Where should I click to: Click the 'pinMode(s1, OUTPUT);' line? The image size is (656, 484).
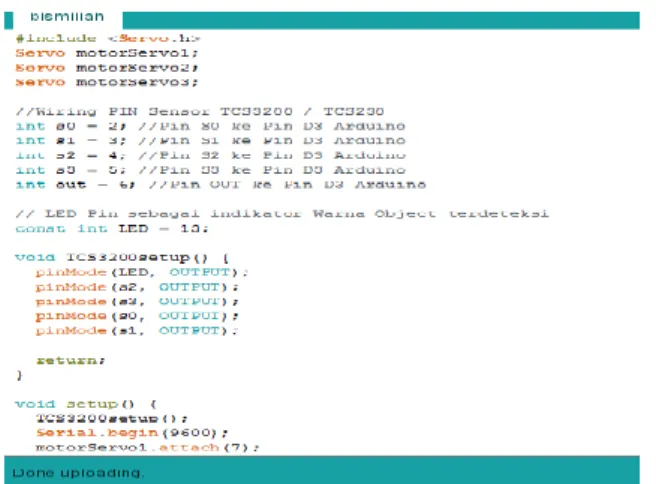point(137,330)
